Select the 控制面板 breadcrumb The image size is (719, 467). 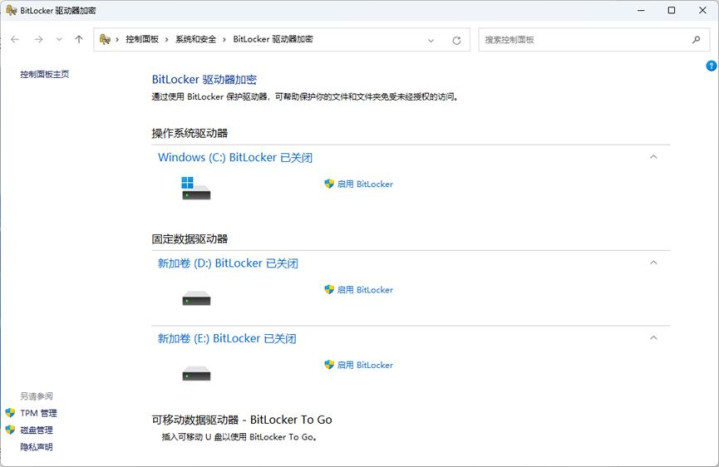pyautogui.click(x=142, y=39)
